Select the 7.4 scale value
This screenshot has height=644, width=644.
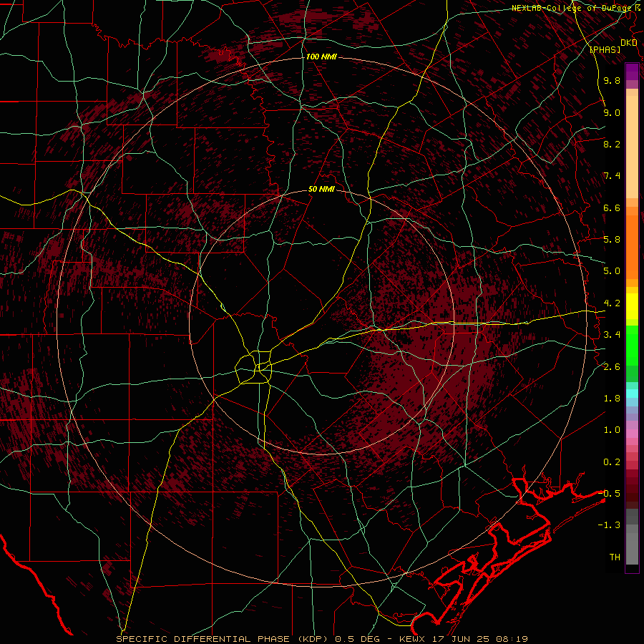tap(612, 176)
